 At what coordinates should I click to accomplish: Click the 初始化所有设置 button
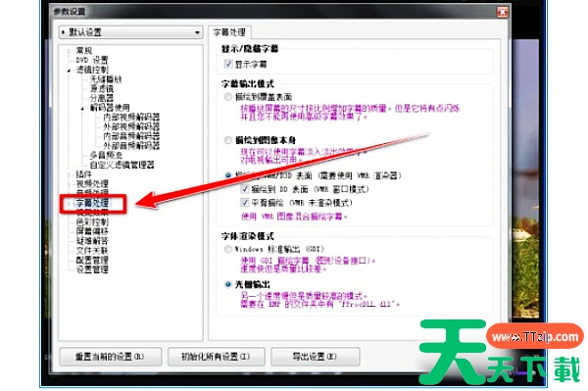point(216,357)
